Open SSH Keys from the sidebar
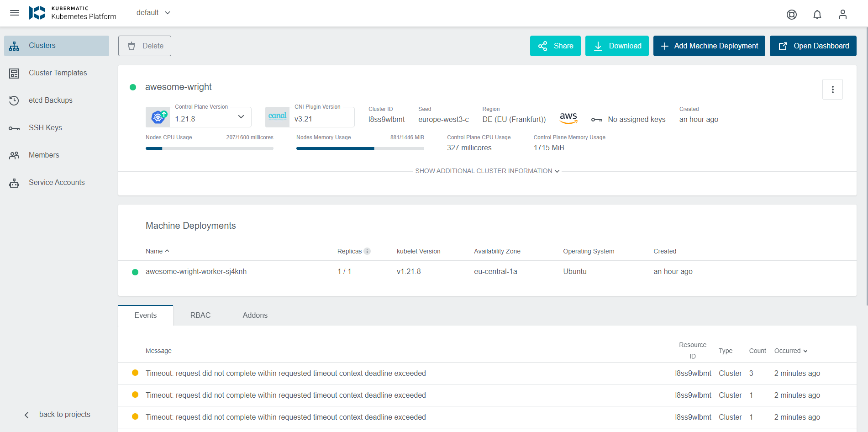Image resolution: width=868 pixels, height=432 pixels. click(x=45, y=127)
